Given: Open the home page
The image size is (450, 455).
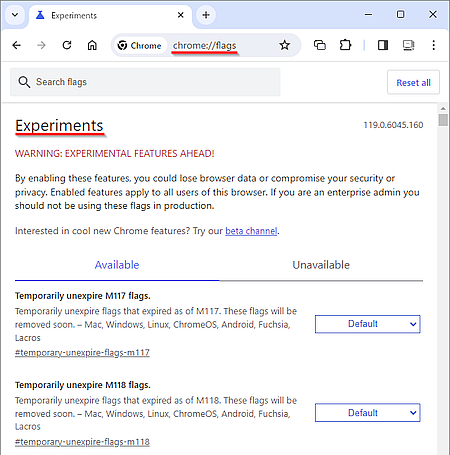Looking at the screenshot, I should pyautogui.click(x=92, y=45).
